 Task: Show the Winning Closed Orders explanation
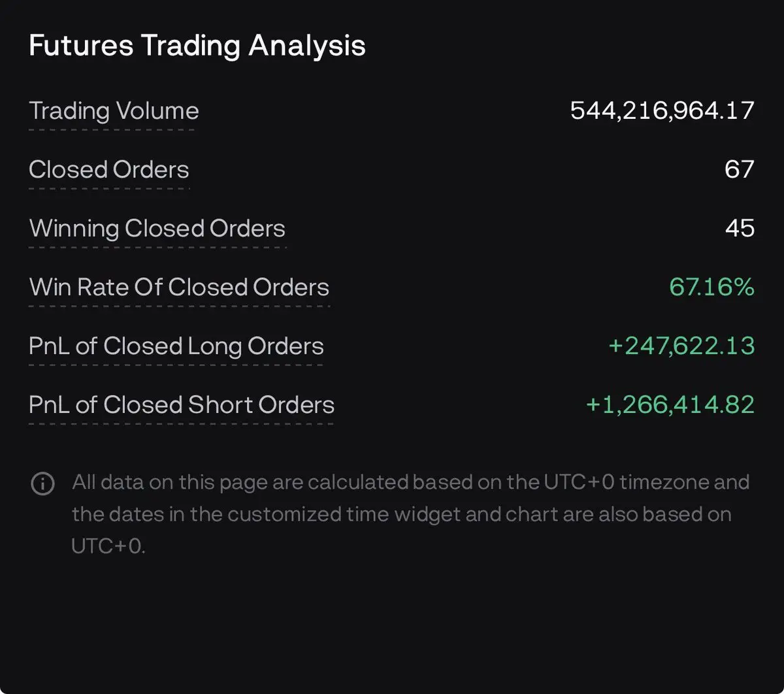(x=157, y=229)
